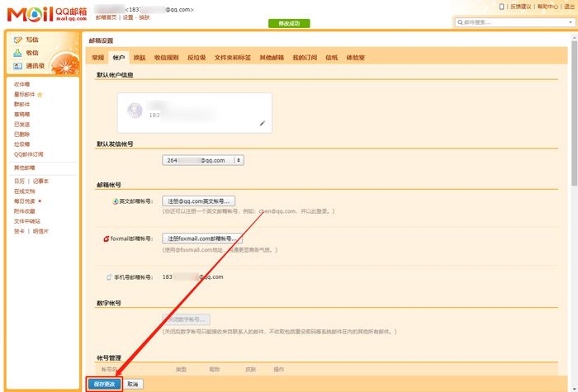Viewport: 578px width, 392px height.
Task: Switch to the 帐户 tab
Action: (119, 58)
